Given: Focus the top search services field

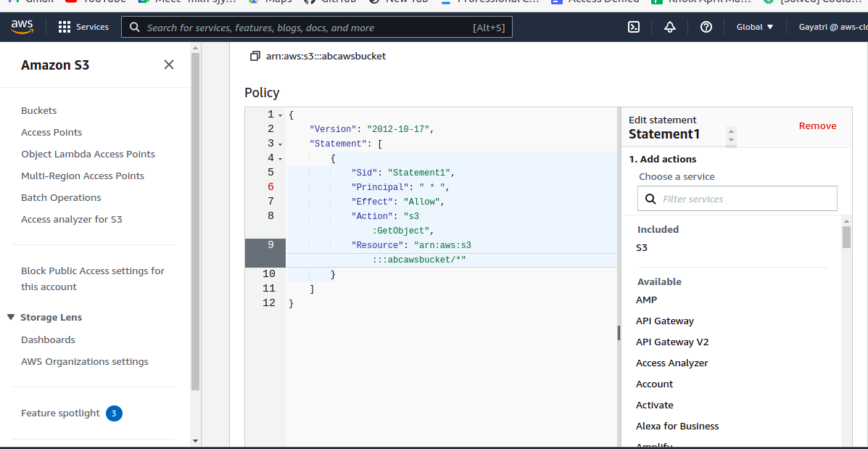Looking at the screenshot, I should point(317,27).
